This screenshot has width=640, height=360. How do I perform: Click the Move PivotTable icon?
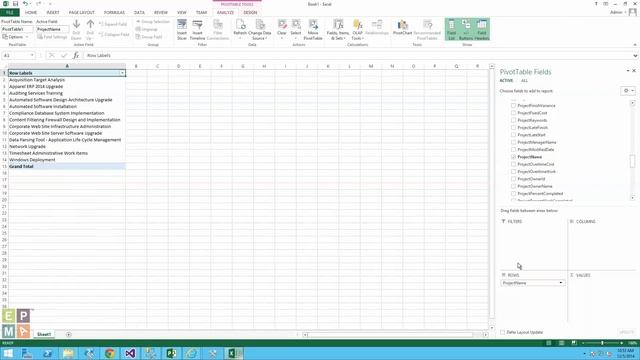313,29
